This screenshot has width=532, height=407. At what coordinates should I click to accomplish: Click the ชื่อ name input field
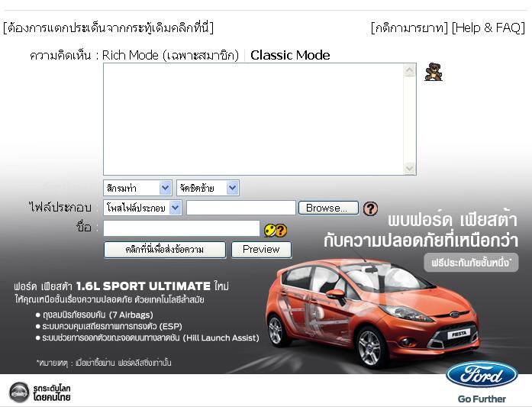(x=182, y=228)
